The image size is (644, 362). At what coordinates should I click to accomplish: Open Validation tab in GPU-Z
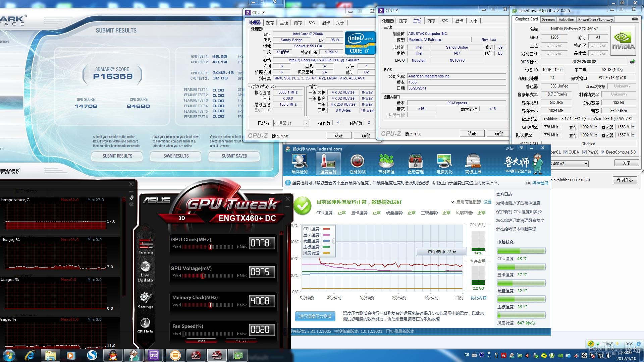tap(566, 20)
